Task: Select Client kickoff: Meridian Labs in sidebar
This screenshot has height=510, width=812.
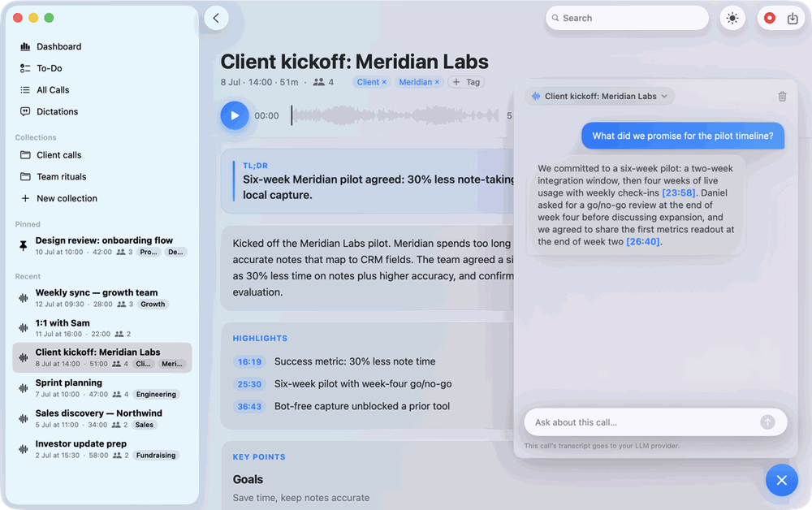Action: click(x=102, y=358)
